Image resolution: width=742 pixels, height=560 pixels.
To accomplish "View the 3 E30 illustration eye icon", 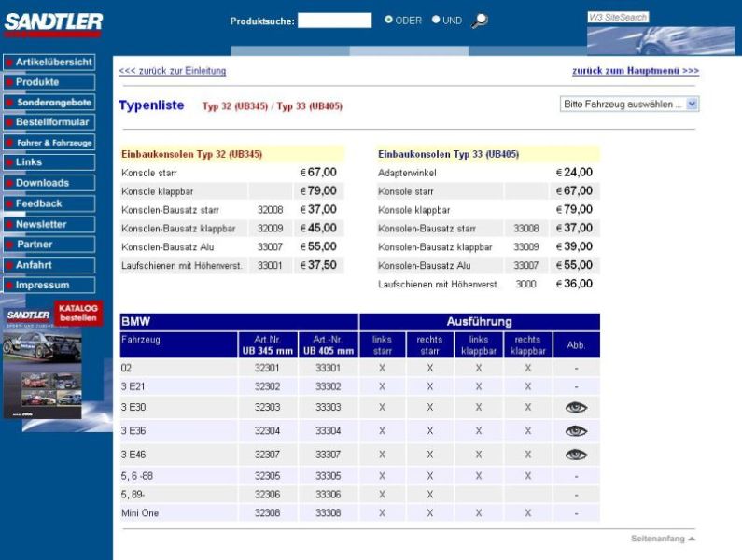I will pyautogui.click(x=576, y=408).
